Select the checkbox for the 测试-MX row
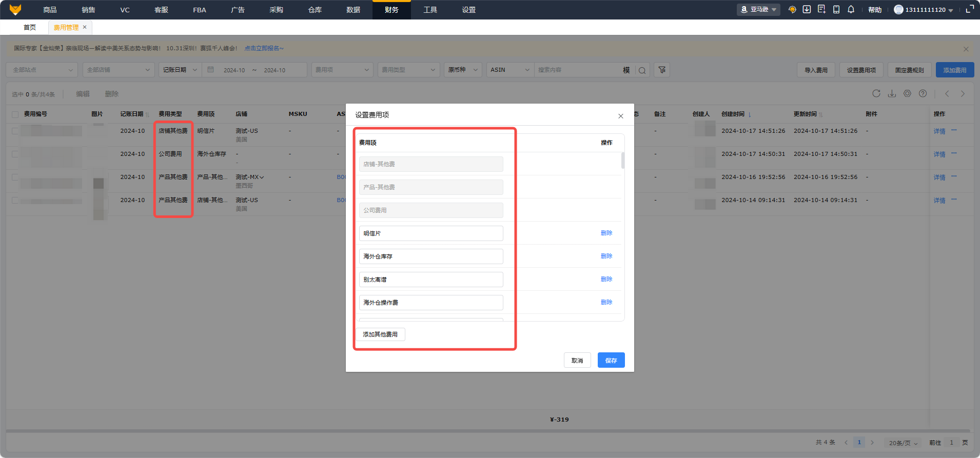Image resolution: width=980 pixels, height=458 pixels. 15,177
